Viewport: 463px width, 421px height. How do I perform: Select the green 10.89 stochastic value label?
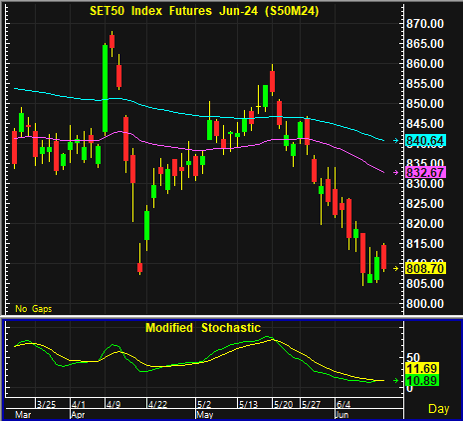[422, 380]
